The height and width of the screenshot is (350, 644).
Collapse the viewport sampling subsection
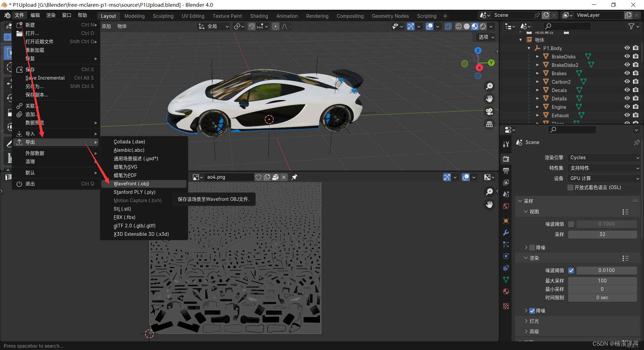pyautogui.click(x=526, y=212)
